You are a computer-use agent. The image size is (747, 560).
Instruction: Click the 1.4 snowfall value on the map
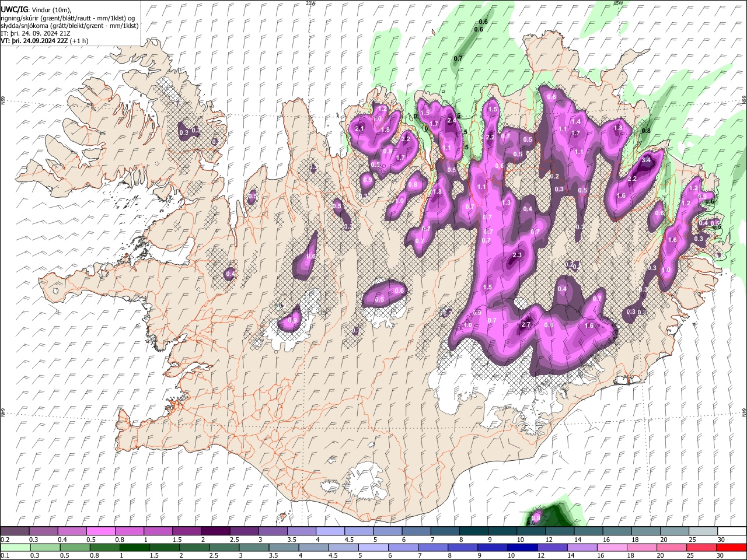(577, 121)
